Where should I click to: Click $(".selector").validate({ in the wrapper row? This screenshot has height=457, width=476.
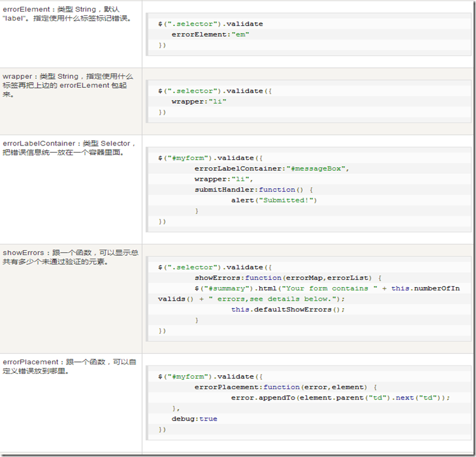214,91
